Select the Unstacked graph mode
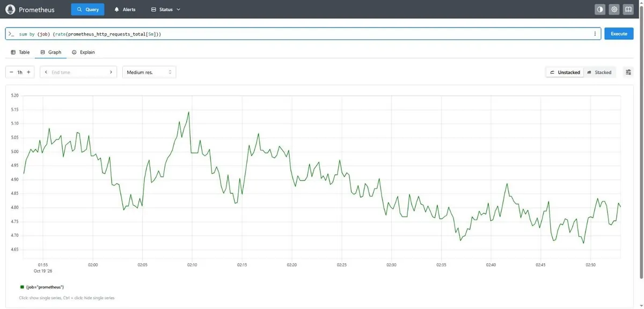The image size is (644, 309). [x=565, y=72]
